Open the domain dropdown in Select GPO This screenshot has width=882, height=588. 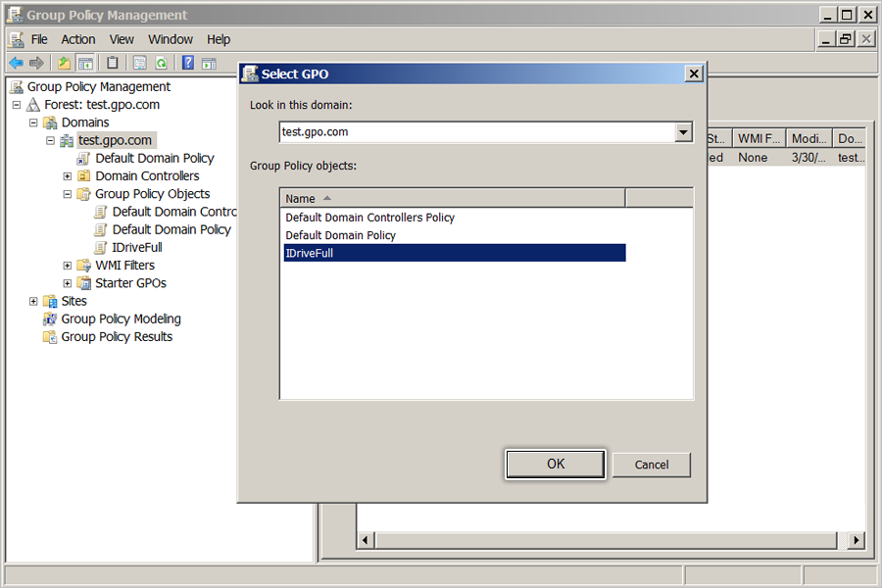[683, 132]
